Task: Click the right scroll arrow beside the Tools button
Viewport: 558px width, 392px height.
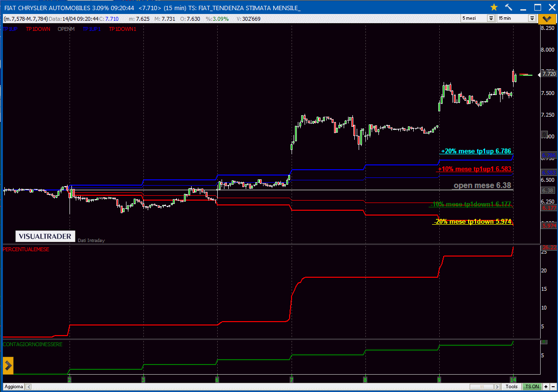Action: (x=498, y=387)
